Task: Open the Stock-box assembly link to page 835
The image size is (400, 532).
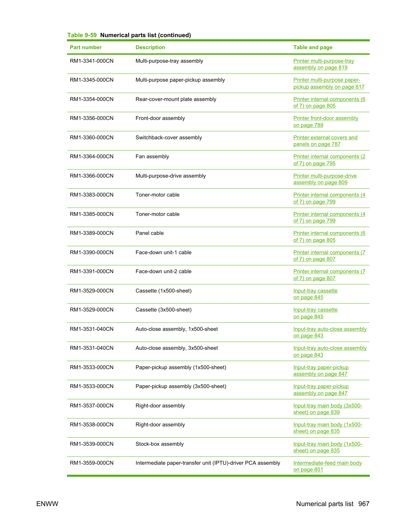Action: tap(328, 447)
